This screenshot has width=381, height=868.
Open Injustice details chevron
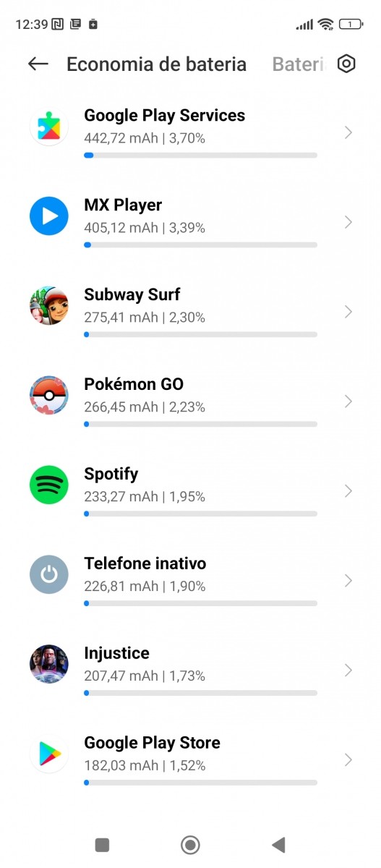[348, 671]
